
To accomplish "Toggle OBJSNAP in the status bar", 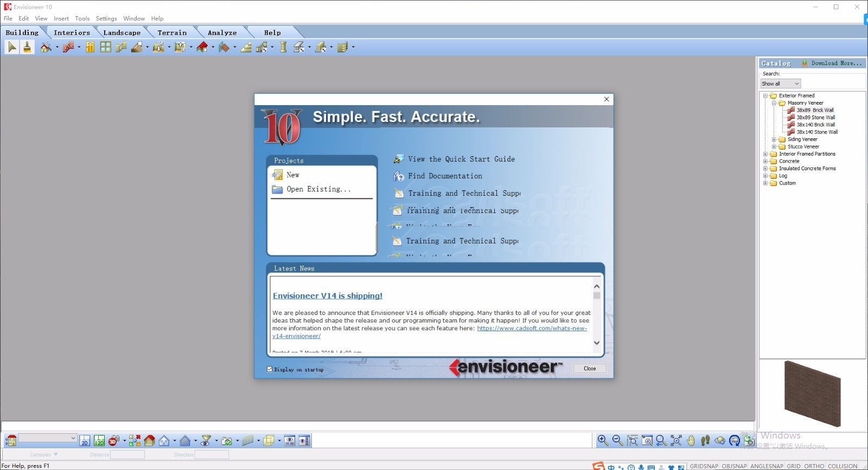I will pyautogui.click(x=734, y=466).
